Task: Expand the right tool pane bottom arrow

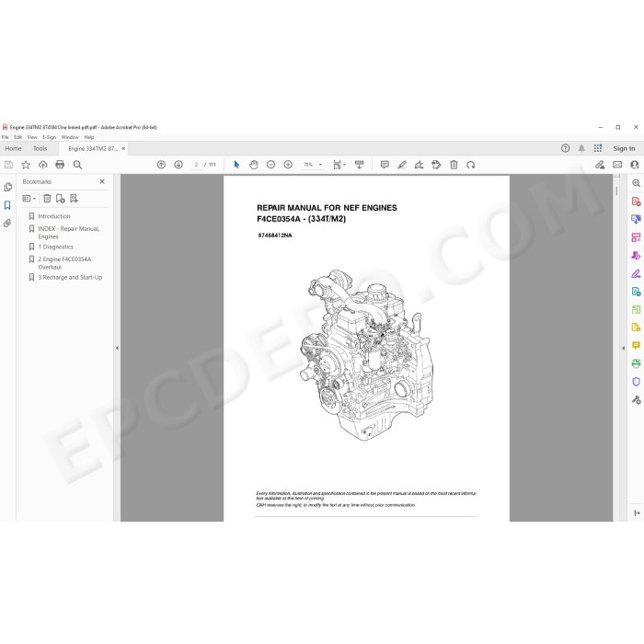Action: tap(637, 513)
